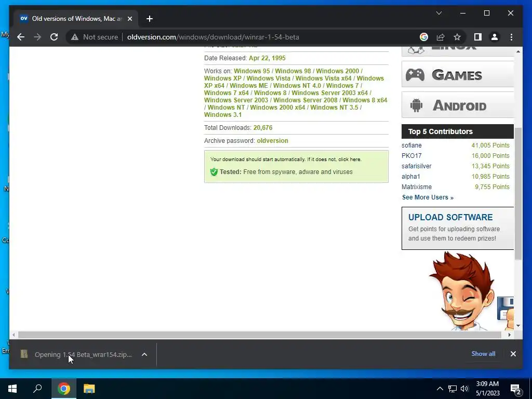Open the Upload Software box
Viewport: 532px width, 399px height.
457,229
